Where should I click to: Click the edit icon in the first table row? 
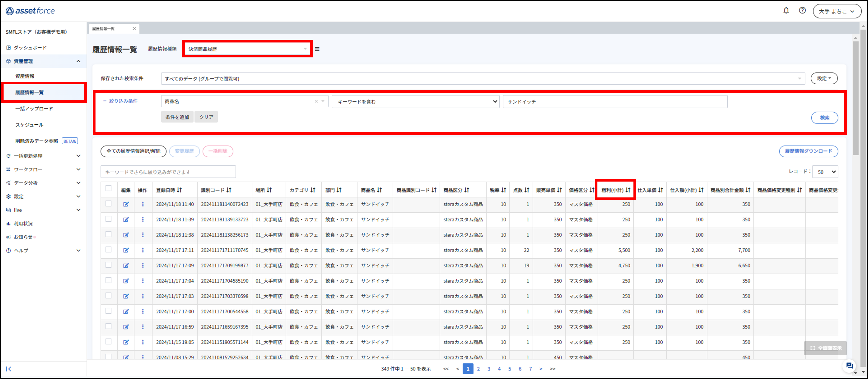coord(126,204)
